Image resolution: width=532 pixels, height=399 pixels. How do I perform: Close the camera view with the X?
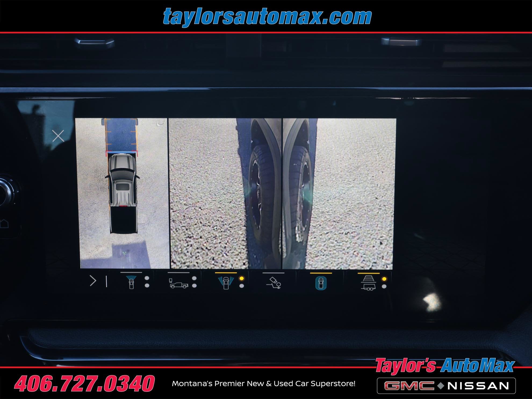(58, 136)
